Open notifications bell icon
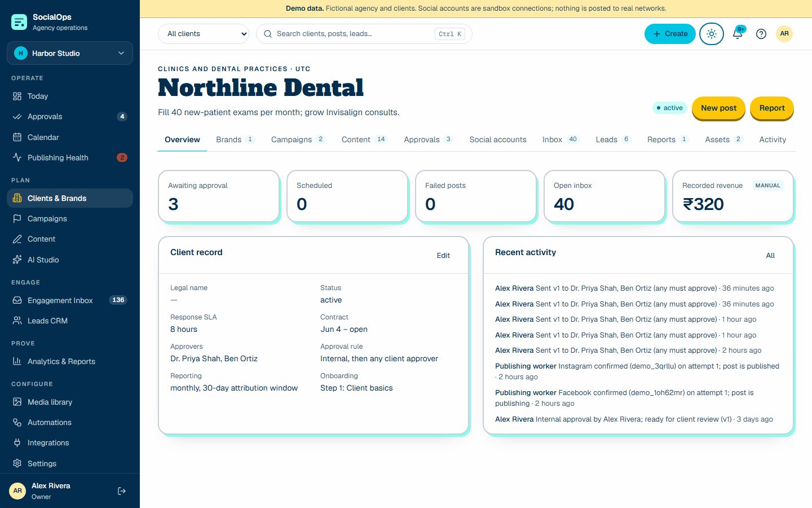812x508 pixels. coord(738,34)
